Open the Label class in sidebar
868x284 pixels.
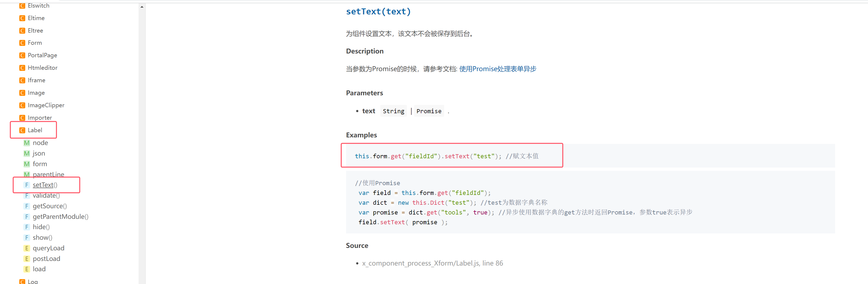35,130
